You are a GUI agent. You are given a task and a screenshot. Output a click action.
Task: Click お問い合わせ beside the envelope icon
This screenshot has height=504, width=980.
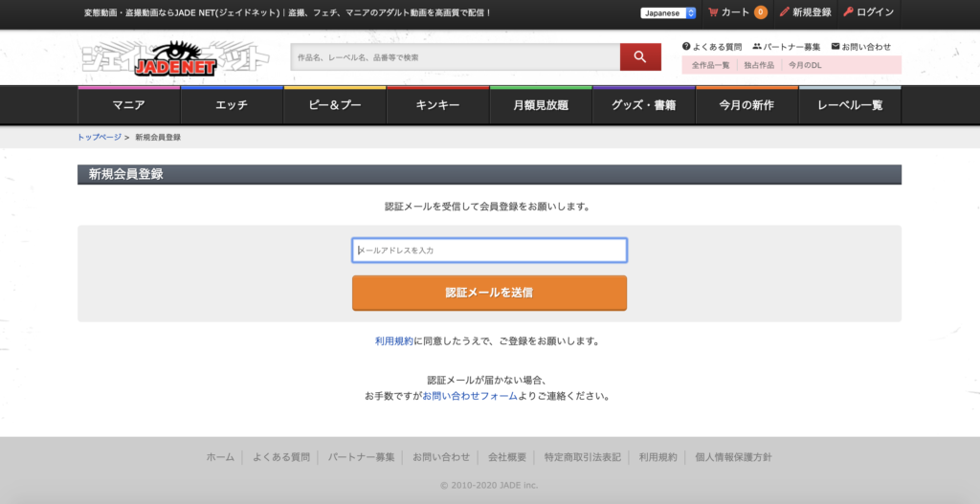point(866,47)
